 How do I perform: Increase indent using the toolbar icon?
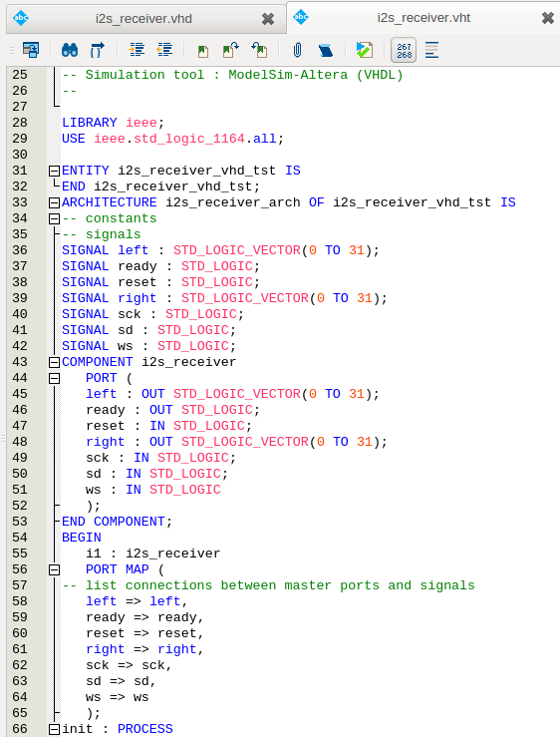tap(137, 49)
